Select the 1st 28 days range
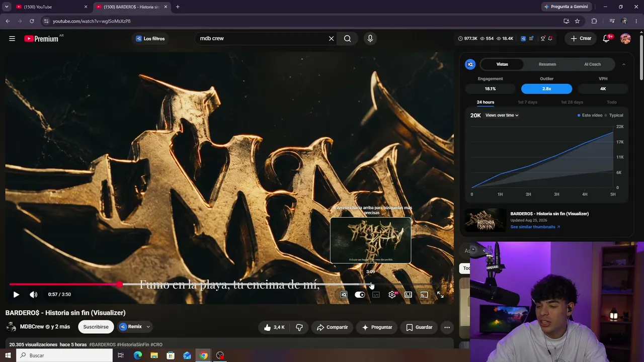The width and height of the screenshot is (644, 362). (x=572, y=102)
